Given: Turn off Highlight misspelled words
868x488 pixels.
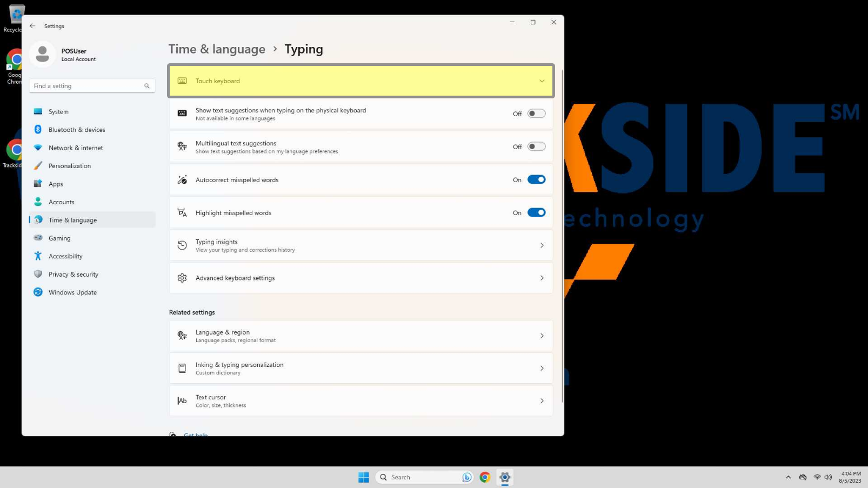Looking at the screenshot, I should (537, 212).
